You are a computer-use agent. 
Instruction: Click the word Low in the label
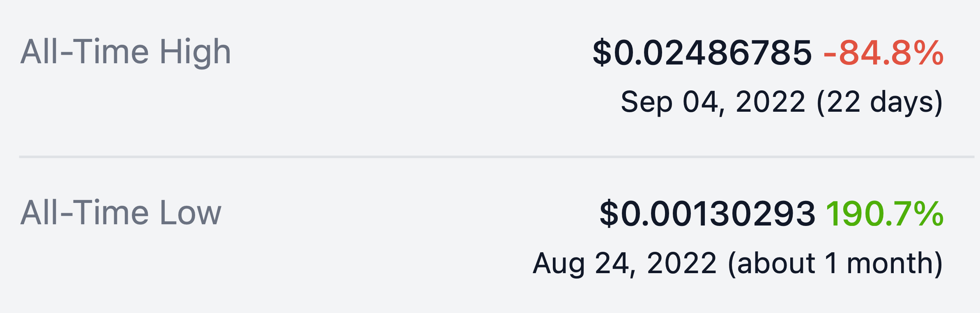click(x=191, y=213)
